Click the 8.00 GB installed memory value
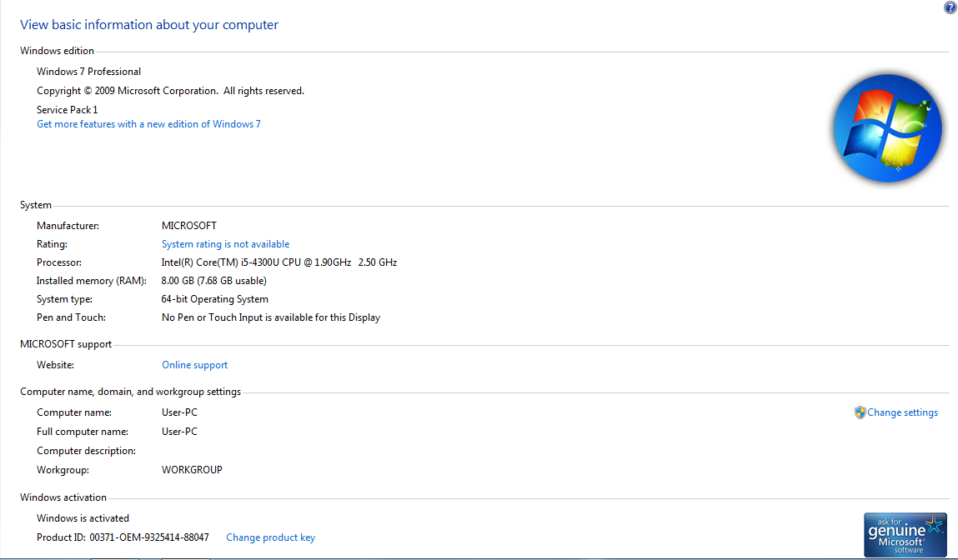 point(213,280)
